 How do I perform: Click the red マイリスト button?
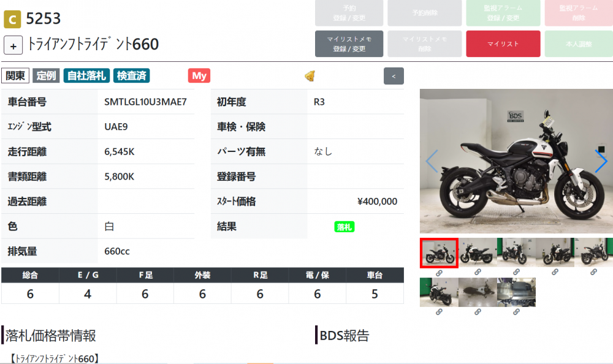pos(503,44)
